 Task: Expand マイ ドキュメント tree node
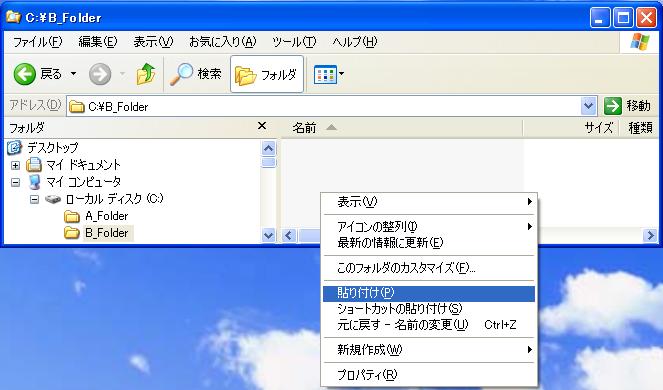coord(15,165)
